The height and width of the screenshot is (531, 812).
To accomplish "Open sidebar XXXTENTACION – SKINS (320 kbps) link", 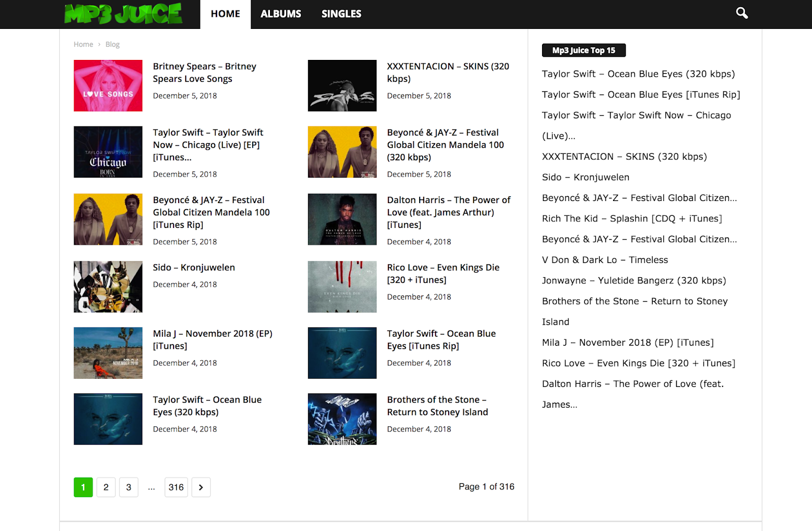I will (x=624, y=157).
